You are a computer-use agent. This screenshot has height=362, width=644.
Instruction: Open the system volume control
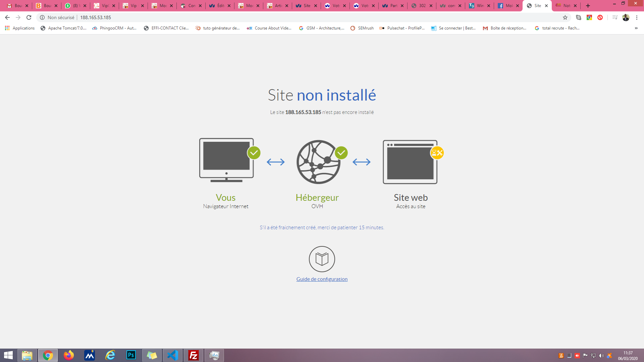(x=601, y=356)
